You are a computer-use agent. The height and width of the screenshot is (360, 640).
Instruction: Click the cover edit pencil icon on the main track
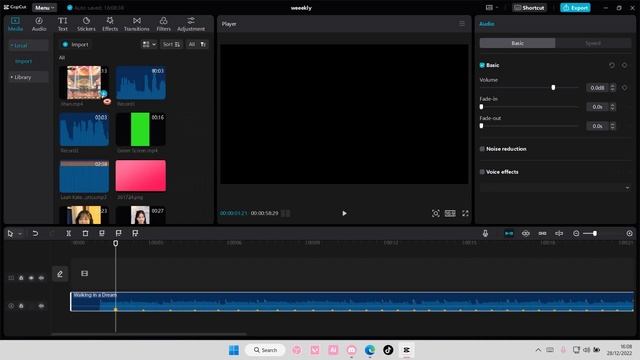point(60,274)
